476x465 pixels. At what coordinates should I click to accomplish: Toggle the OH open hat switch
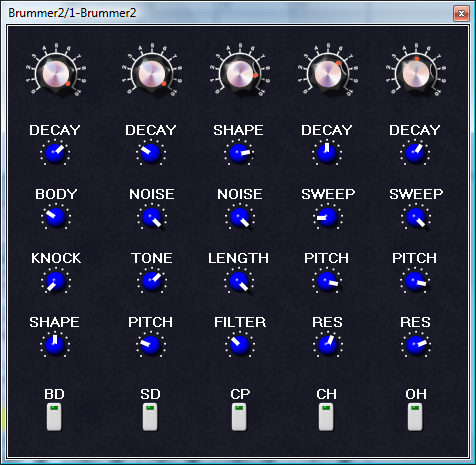(415, 417)
